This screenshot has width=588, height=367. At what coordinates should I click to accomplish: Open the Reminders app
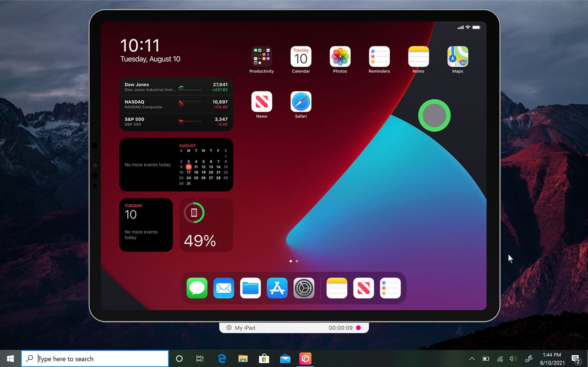coord(379,57)
